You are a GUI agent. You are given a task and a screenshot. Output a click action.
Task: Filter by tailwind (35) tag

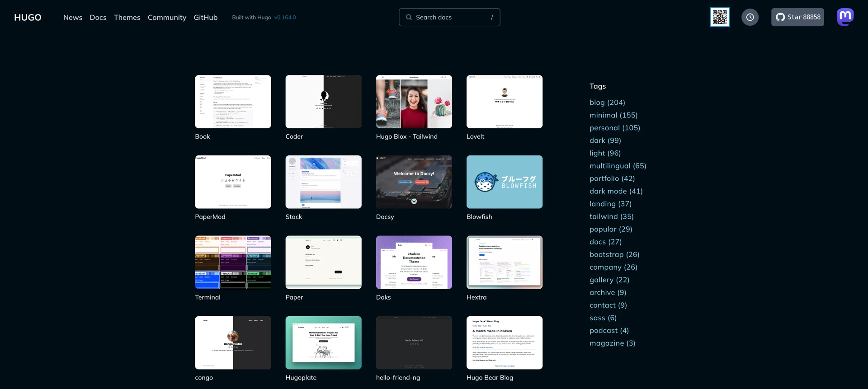612,216
